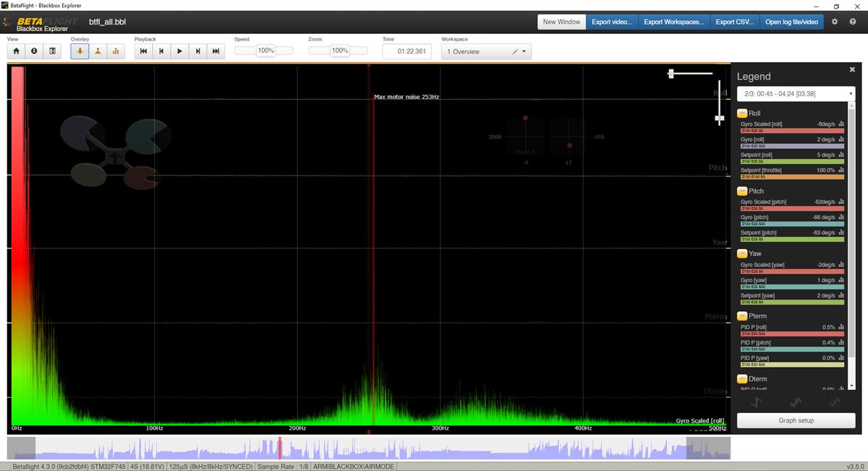
Task: Select Setpoint [throttle] legend entry
Action: click(761, 170)
